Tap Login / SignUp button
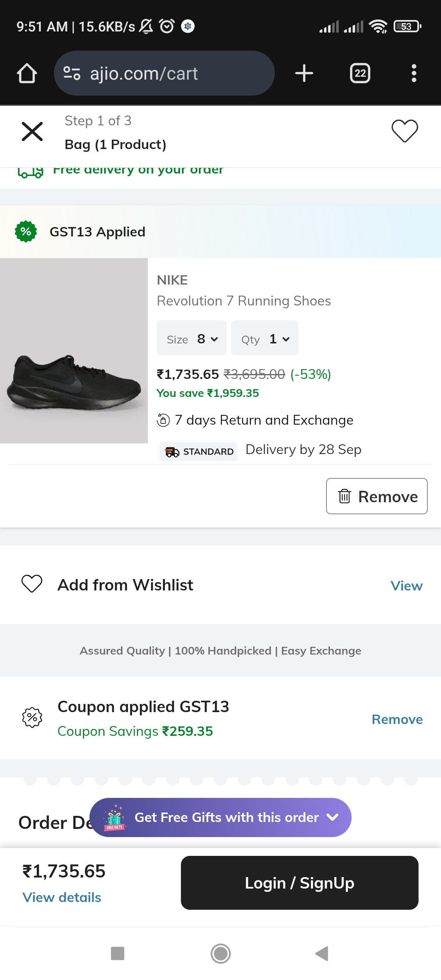Viewport: 441px width, 980px height. [299, 883]
